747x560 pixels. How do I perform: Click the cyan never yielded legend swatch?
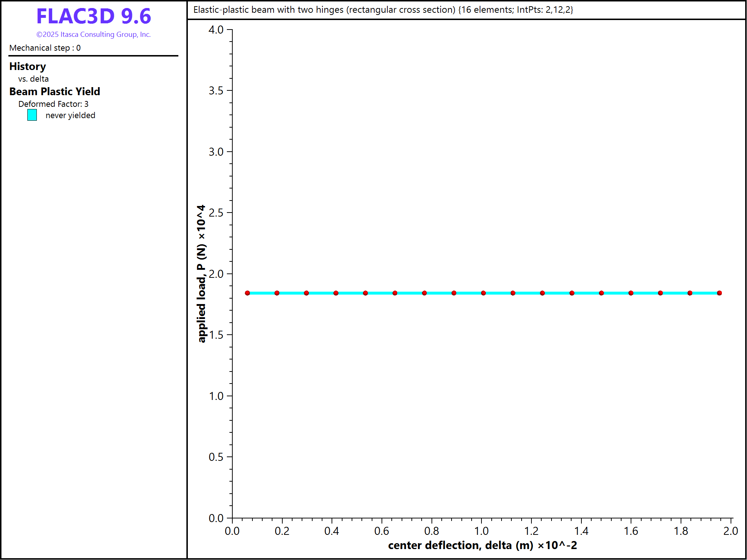coord(32,115)
